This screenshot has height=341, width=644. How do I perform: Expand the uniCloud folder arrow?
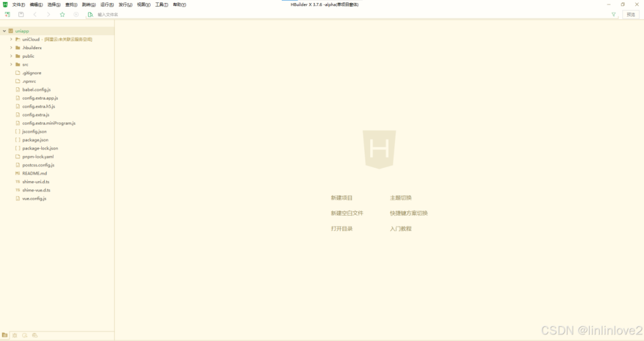click(11, 39)
